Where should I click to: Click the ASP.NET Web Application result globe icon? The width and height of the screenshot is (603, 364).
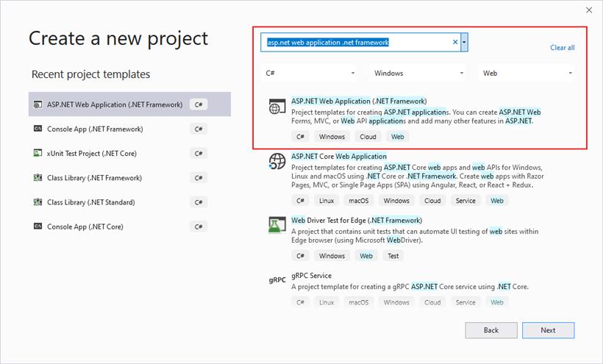coord(277,107)
